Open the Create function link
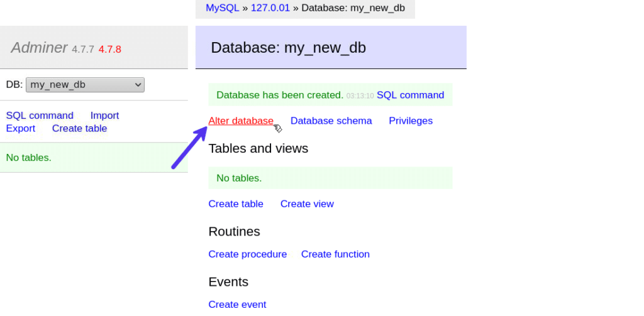 tap(335, 254)
